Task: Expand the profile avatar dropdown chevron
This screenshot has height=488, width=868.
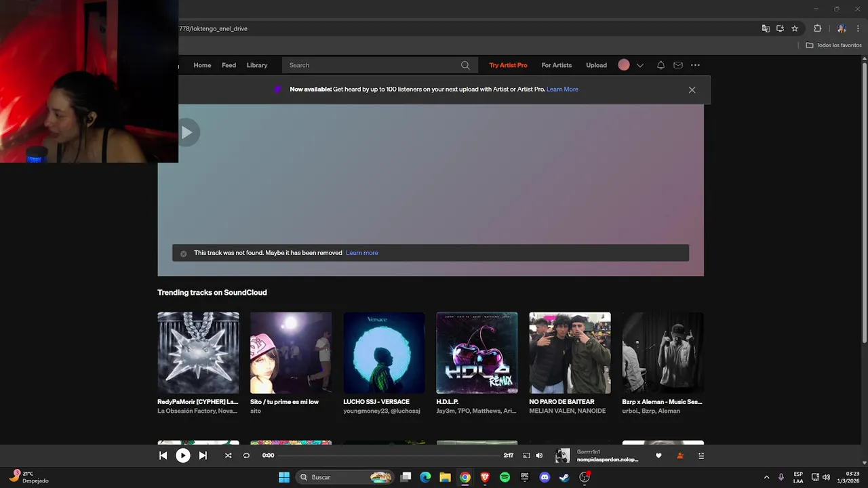Action: point(639,66)
